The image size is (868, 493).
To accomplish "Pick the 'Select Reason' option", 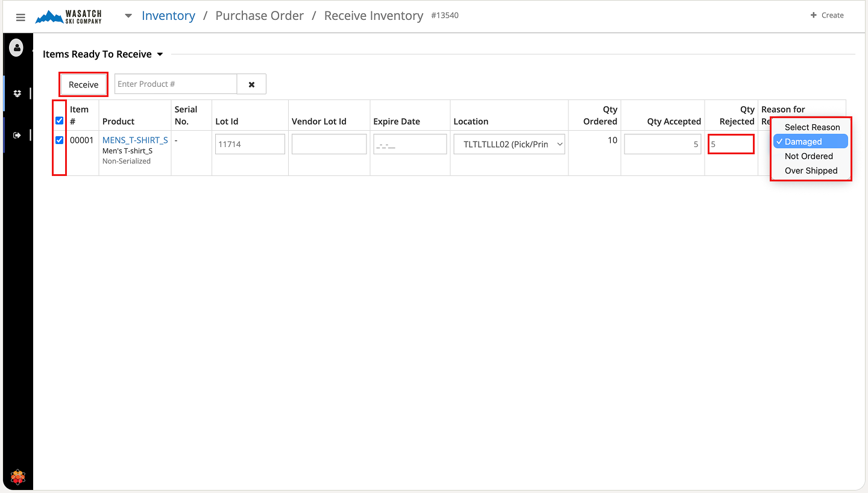I will [x=812, y=127].
